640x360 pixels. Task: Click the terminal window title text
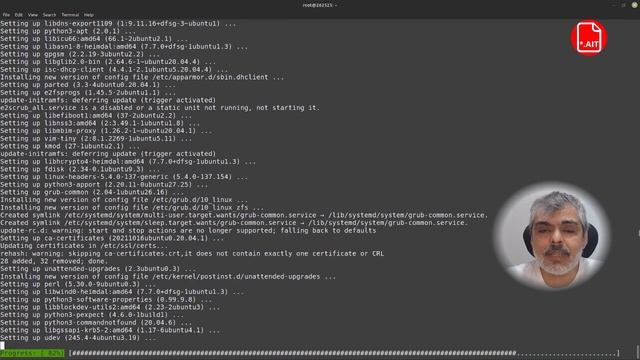tap(320, 5)
